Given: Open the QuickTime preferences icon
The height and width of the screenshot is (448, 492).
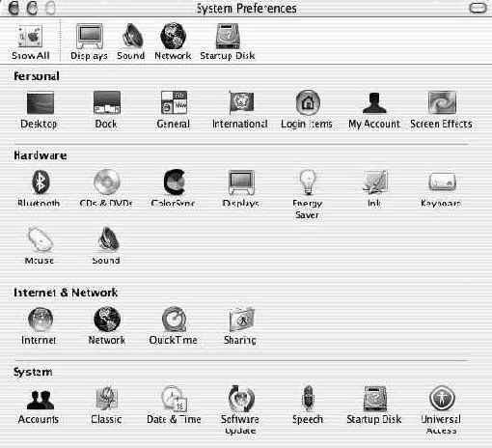Looking at the screenshot, I should pos(174,320).
